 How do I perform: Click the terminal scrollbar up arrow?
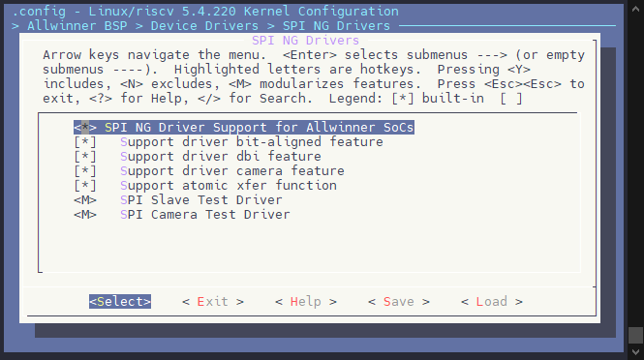click(x=635, y=9)
